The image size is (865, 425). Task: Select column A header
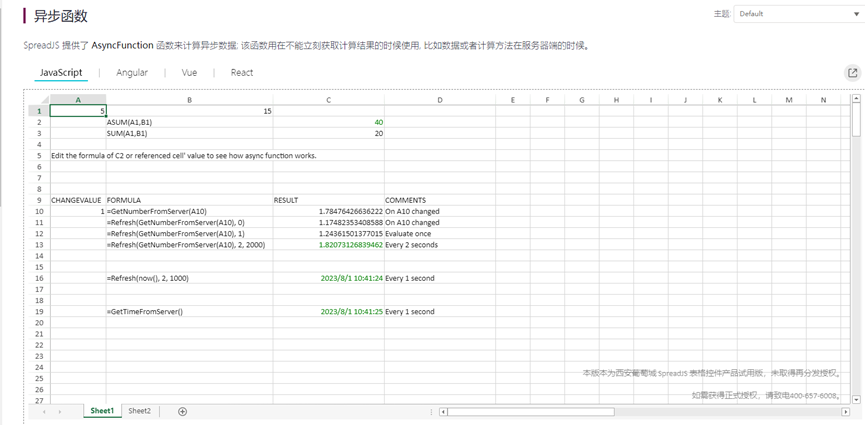pos(78,100)
